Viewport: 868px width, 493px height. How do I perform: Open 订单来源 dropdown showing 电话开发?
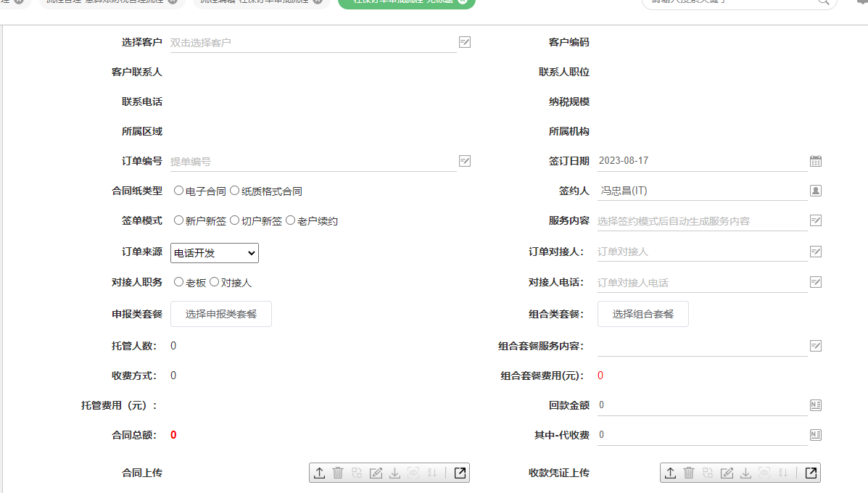[214, 253]
